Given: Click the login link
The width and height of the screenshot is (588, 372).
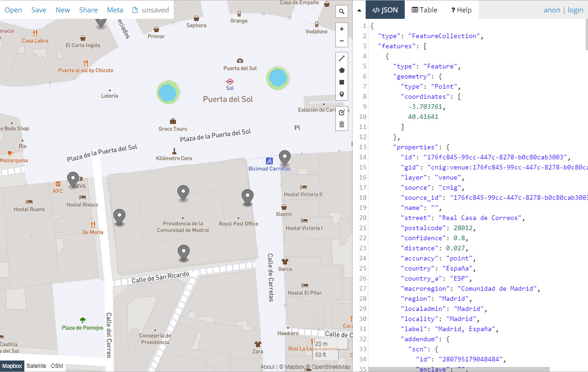Looking at the screenshot, I should (576, 10).
